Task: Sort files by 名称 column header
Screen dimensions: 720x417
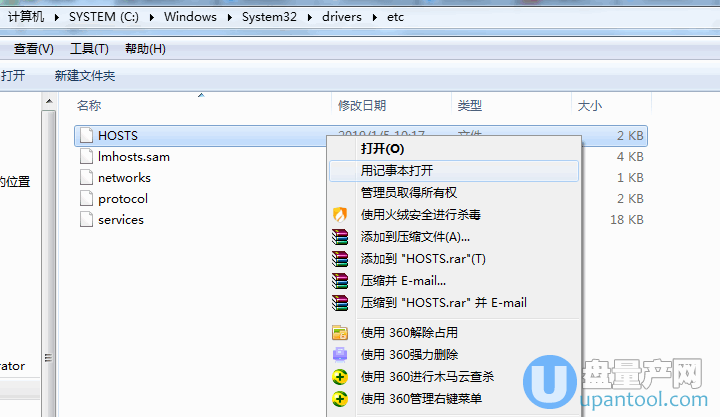Action: tap(89, 105)
